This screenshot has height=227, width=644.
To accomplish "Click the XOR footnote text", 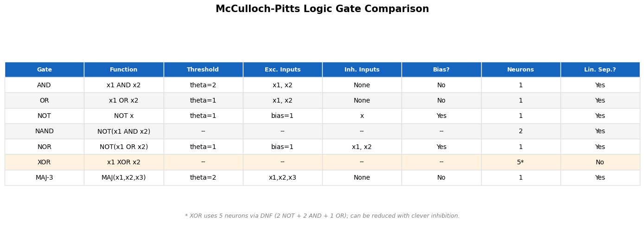I will click(322, 216).
